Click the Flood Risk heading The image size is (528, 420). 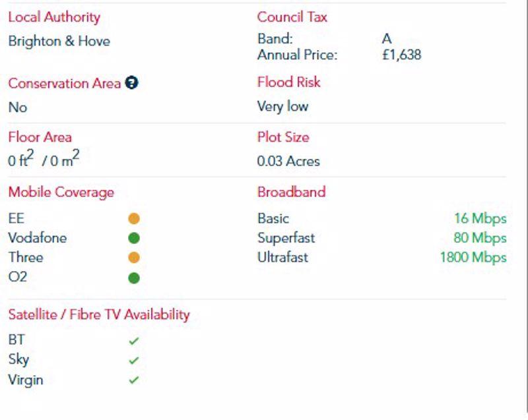[x=288, y=82]
